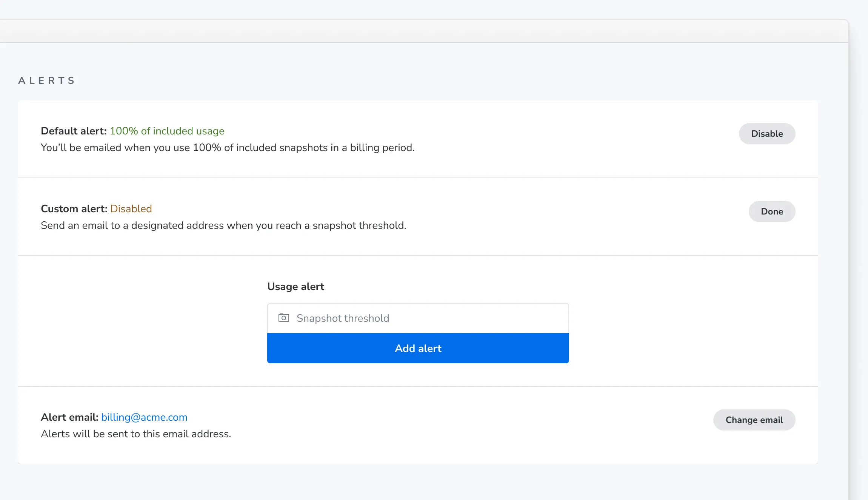Click the camera icon in threshold field
868x500 pixels.
pyautogui.click(x=284, y=318)
